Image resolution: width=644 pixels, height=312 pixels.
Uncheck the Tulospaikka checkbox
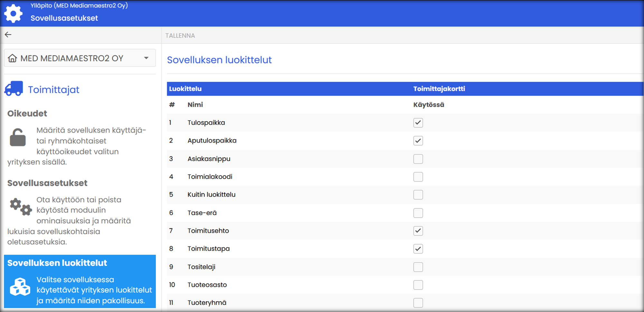pos(418,123)
